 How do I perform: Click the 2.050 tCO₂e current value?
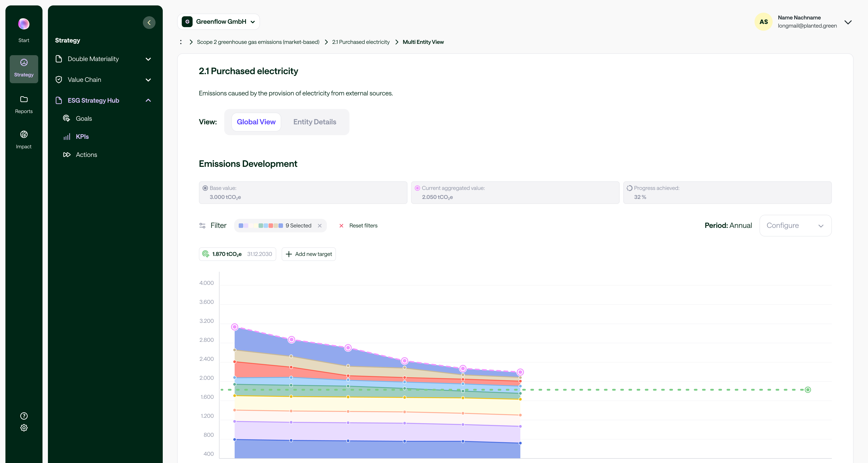(437, 197)
